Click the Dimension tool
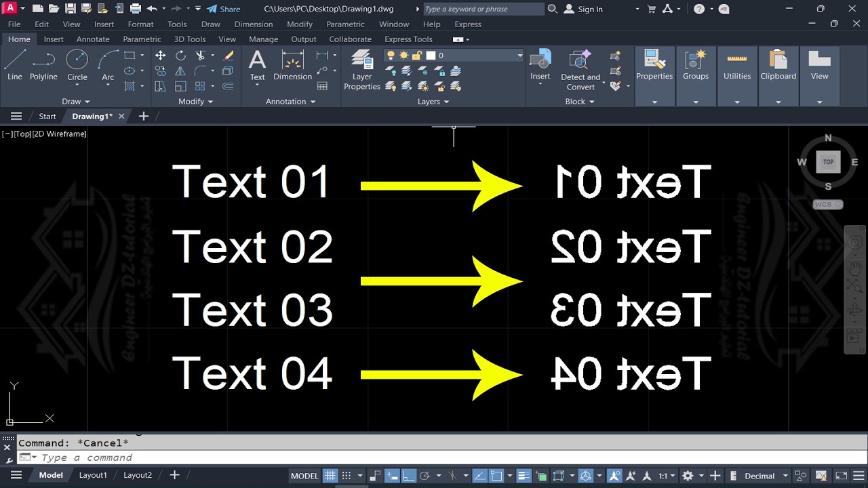Viewport: 868px width, 488px height. [x=292, y=66]
